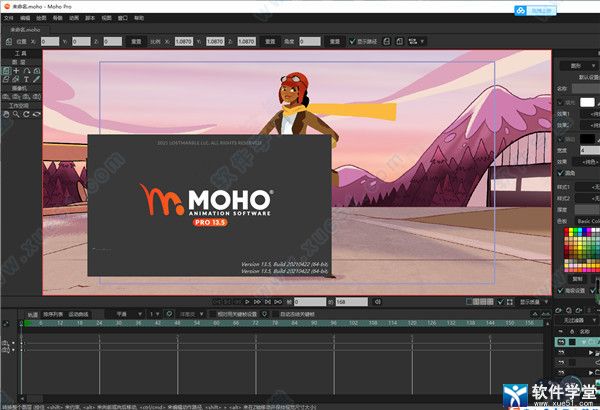
Task: Select the Shear Layer tool
Action: coord(6,80)
